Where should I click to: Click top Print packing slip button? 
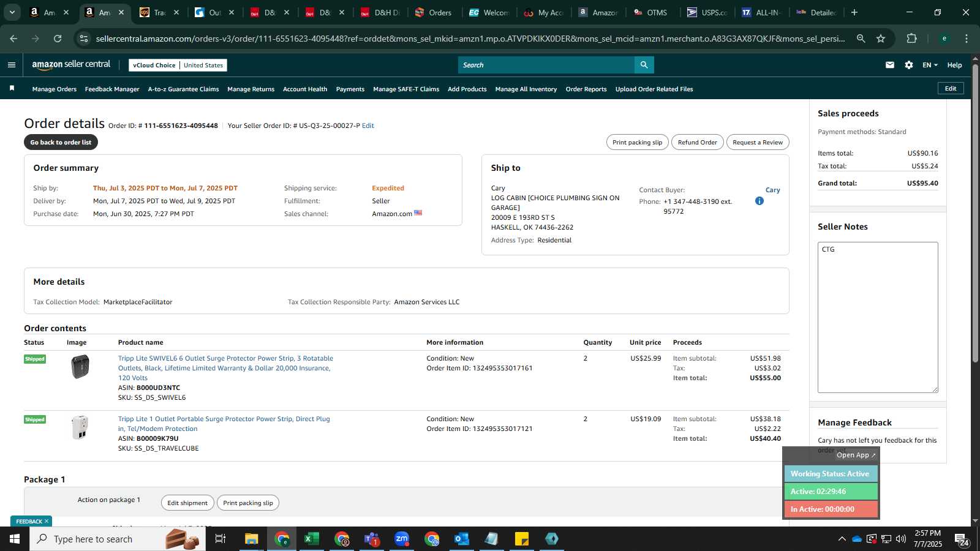[x=638, y=142]
